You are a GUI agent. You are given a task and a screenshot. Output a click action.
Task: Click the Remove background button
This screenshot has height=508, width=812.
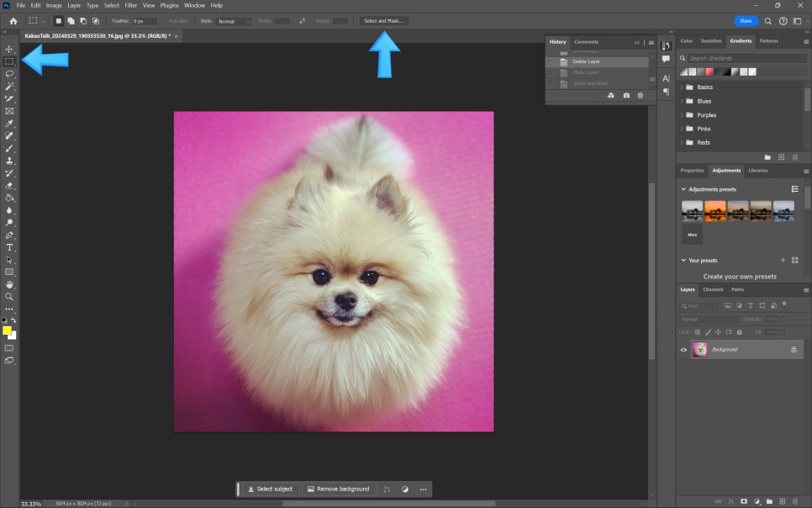tap(339, 489)
